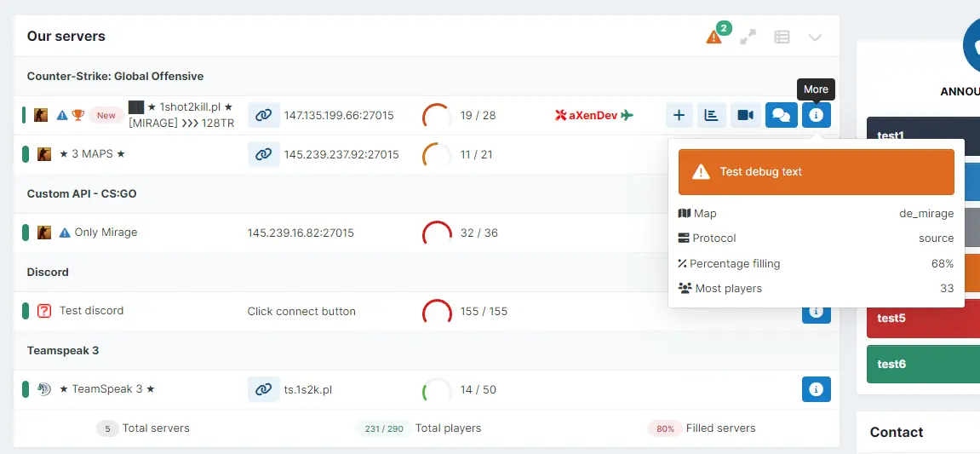Click Only Mirage server name

(106, 233)
